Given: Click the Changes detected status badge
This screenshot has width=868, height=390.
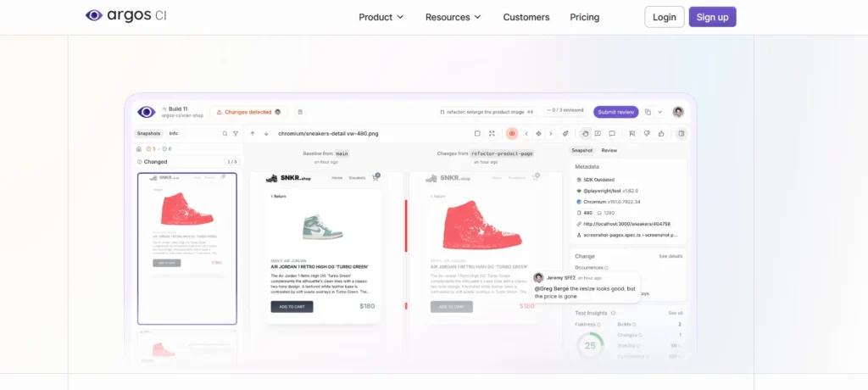Looking at the screenshot, I should pos(248,112).
